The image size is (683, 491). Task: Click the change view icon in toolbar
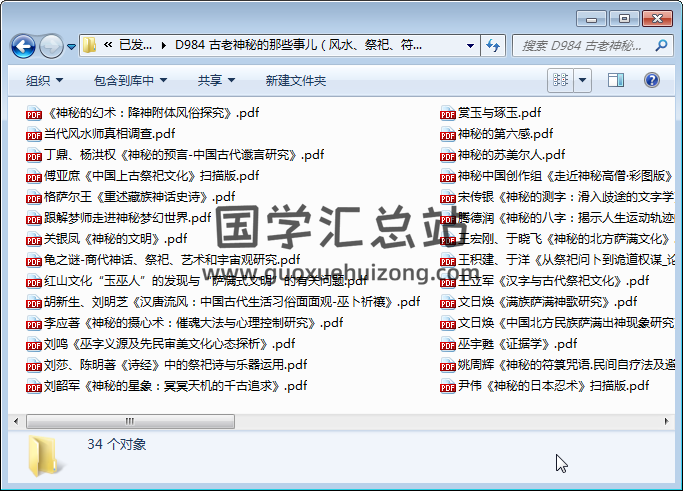click(561, 81)
